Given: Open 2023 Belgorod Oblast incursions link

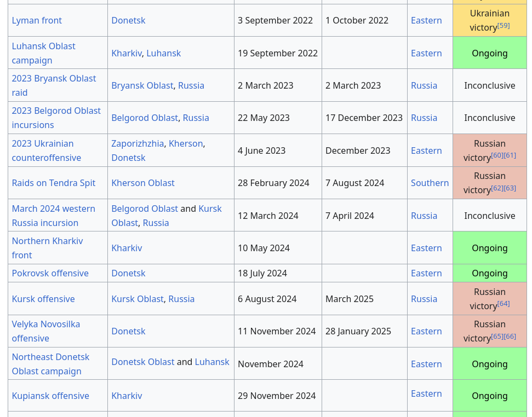Looking at the screenshot, I should (x=56, y=118).
